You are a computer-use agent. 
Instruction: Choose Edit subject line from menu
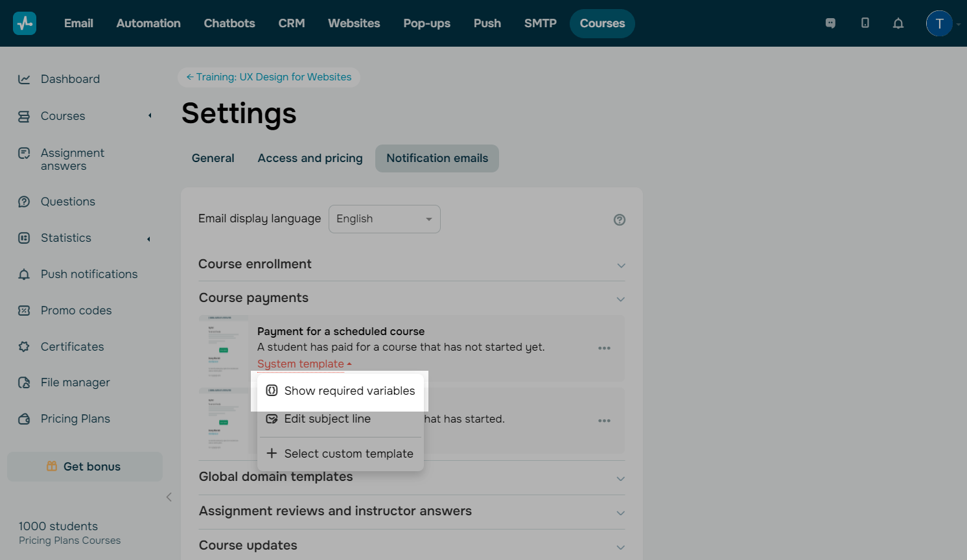click(327, 419)
